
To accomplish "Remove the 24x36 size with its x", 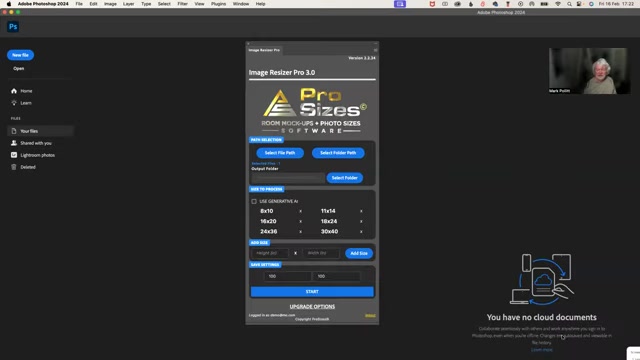I will click(301, 232).
